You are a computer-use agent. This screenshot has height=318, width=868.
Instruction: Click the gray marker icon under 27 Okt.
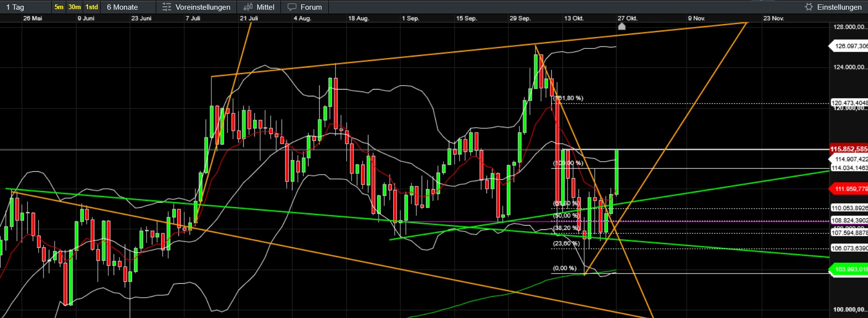click(622, 27)
